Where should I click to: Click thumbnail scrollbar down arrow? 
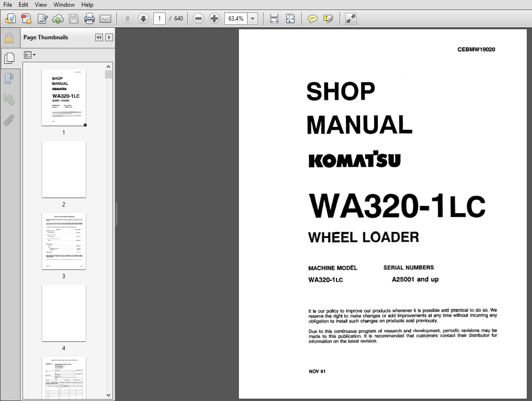(x=109, y=395)
